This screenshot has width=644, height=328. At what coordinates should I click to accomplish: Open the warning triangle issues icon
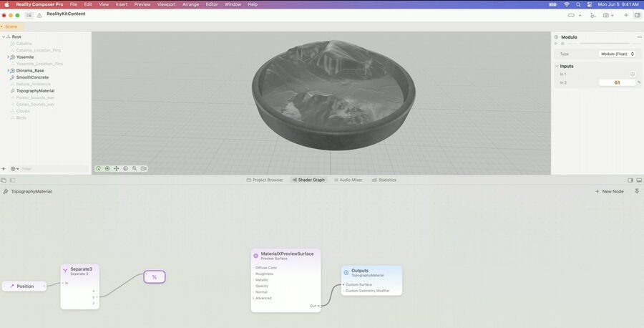pyautogui.click(x=39, y=15)
